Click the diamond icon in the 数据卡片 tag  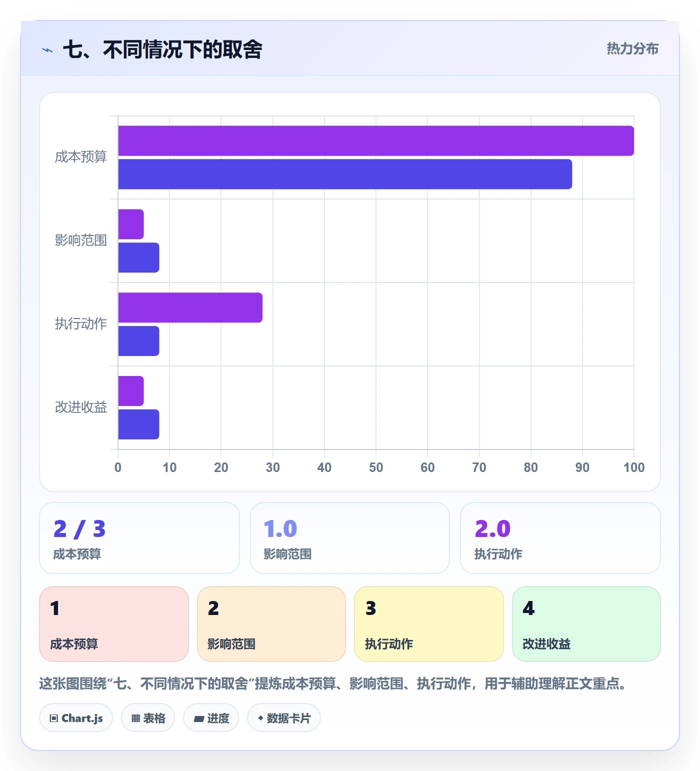[260, 717]
